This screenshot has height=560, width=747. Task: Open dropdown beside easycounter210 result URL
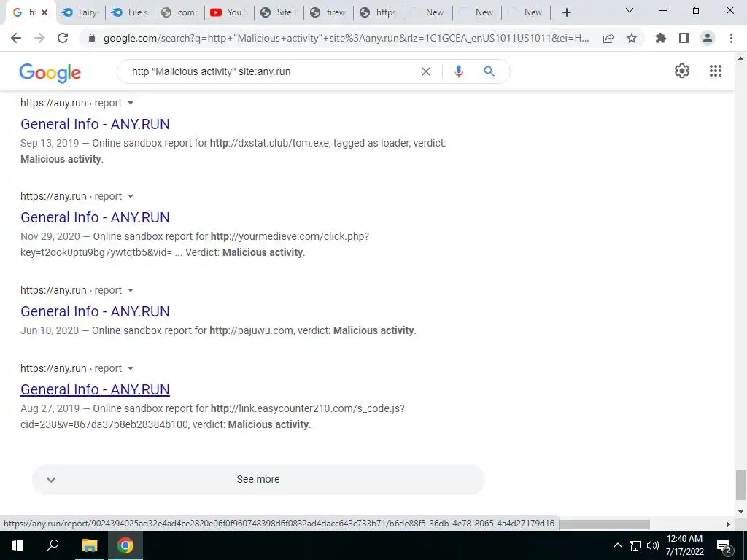tap(131, 368)
